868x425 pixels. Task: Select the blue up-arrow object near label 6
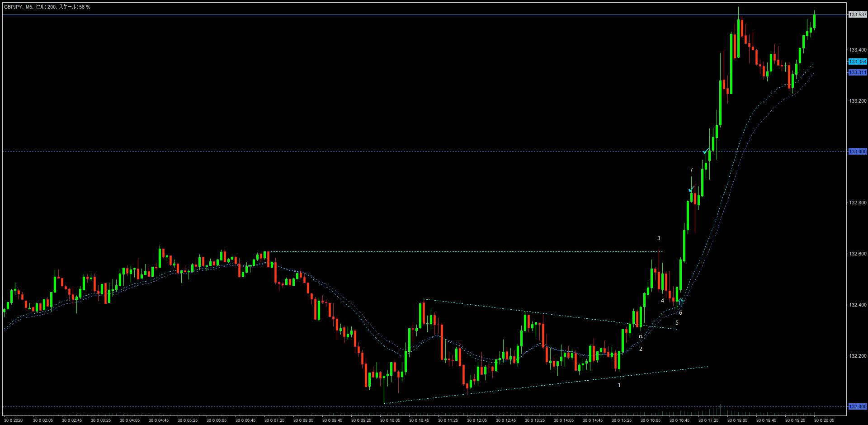681,302
